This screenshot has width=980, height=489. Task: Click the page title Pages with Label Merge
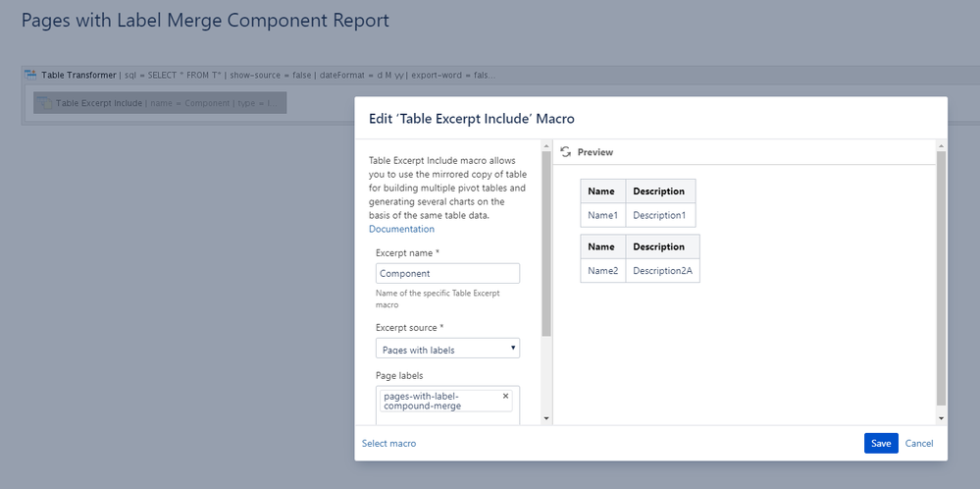[x=205, y=20]
